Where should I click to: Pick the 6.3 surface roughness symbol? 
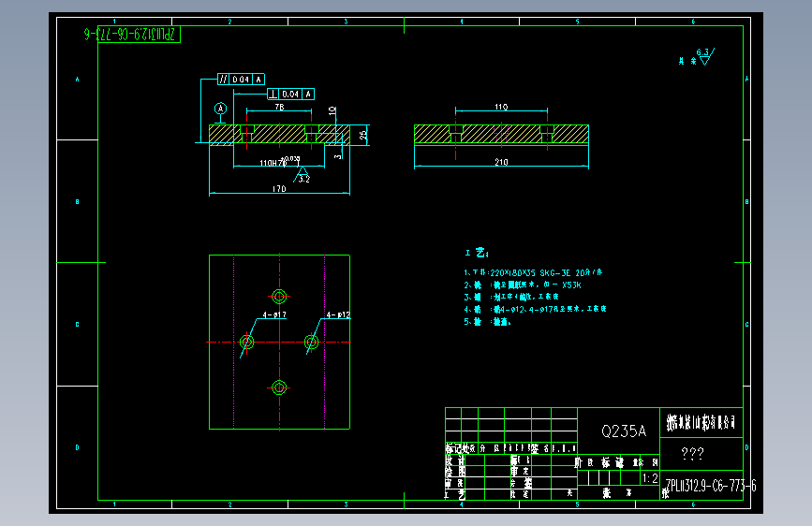click(x=705, y=56)
